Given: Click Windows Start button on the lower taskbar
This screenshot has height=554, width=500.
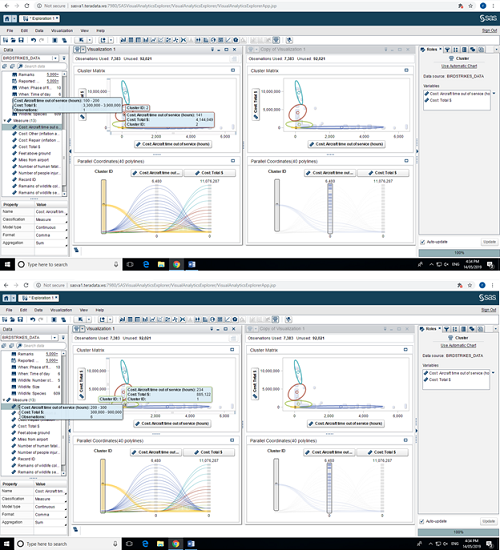Looking at the screenshot, I should [7, 544].
